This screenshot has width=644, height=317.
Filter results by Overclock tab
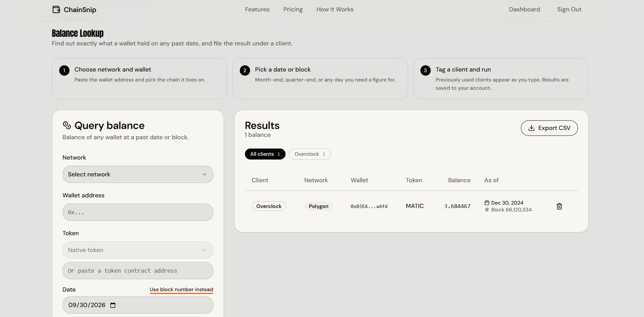[310, 154]
